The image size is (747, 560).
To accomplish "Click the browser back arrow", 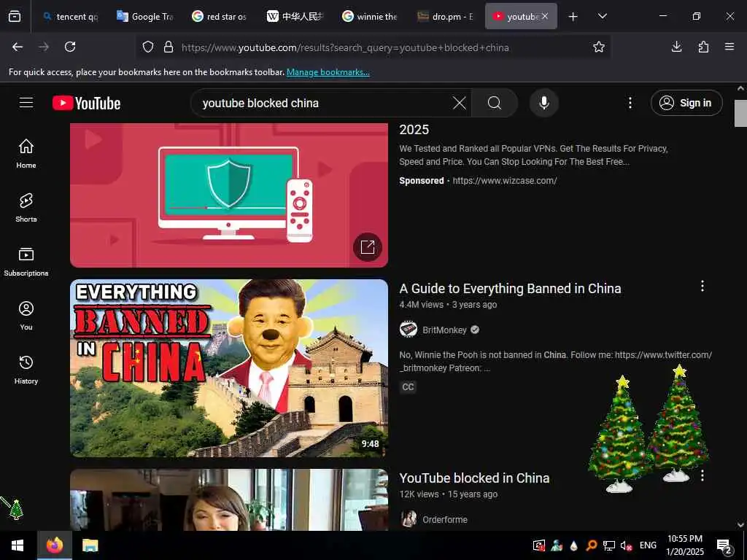I will [18, 47].
